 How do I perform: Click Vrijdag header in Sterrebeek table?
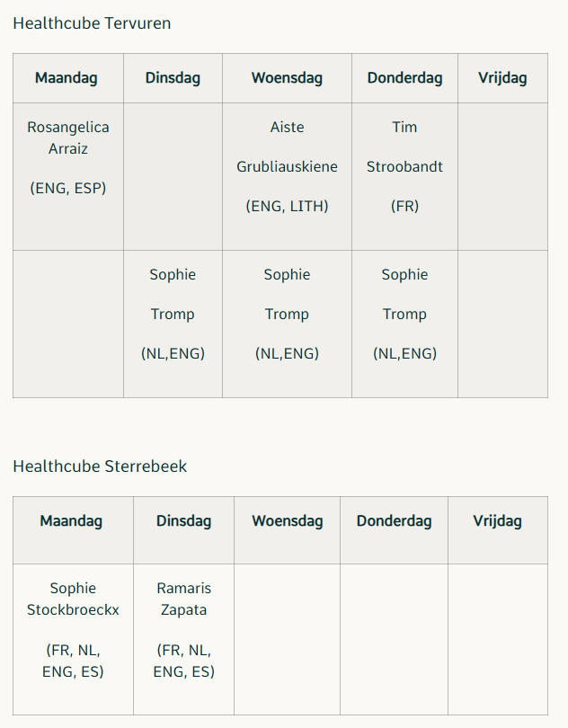pyautogui.click(x=498, y=530)
